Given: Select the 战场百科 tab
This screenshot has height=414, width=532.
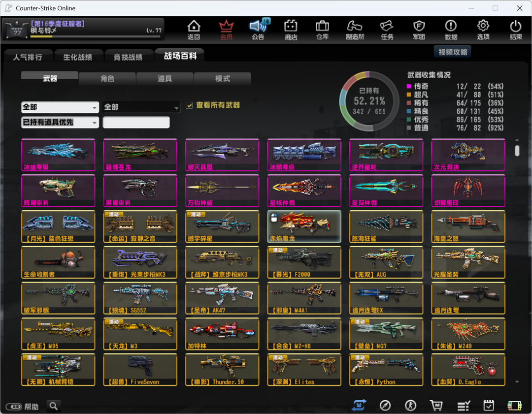Looking at the screenshot, I should 180,55.
